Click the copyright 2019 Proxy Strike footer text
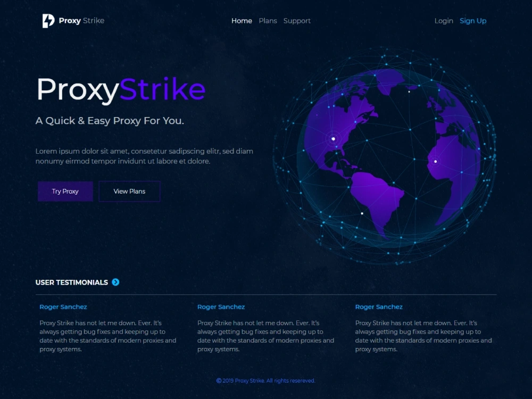Screen dimensions: 532x399 265,381
